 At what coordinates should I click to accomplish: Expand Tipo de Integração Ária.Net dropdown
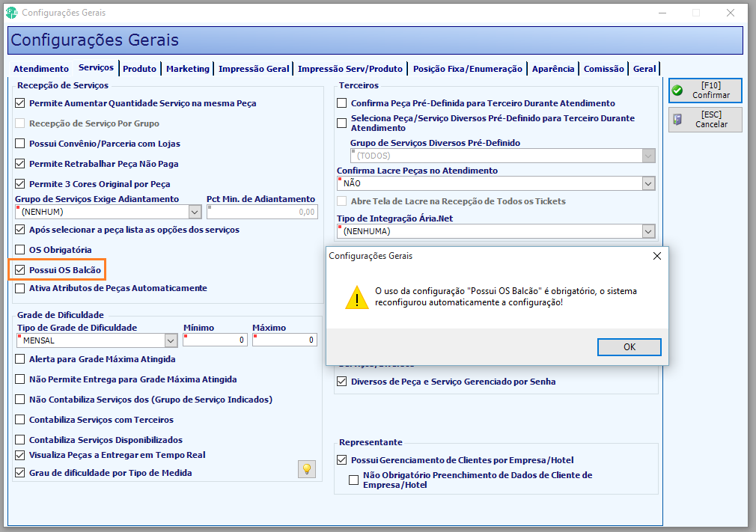coord(648,232)
